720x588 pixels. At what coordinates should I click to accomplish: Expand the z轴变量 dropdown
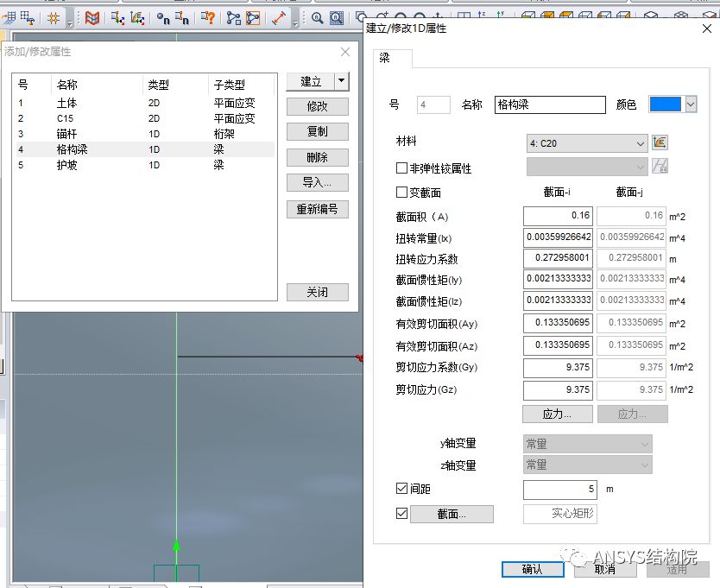click(585, 465)
